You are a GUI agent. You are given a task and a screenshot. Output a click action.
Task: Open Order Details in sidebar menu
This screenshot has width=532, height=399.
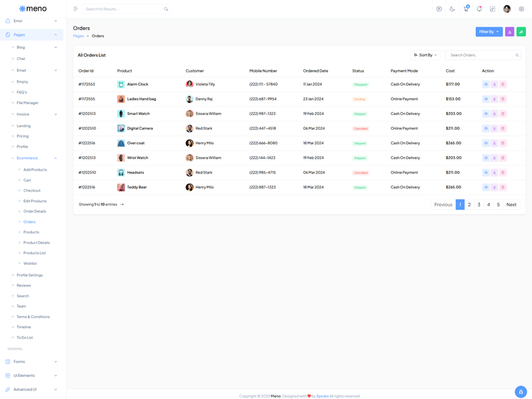[35, 211]
